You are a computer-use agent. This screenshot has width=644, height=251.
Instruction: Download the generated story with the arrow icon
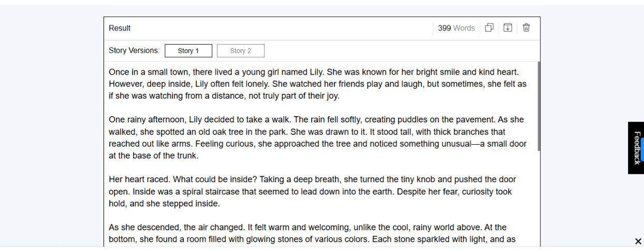[508, 28]
